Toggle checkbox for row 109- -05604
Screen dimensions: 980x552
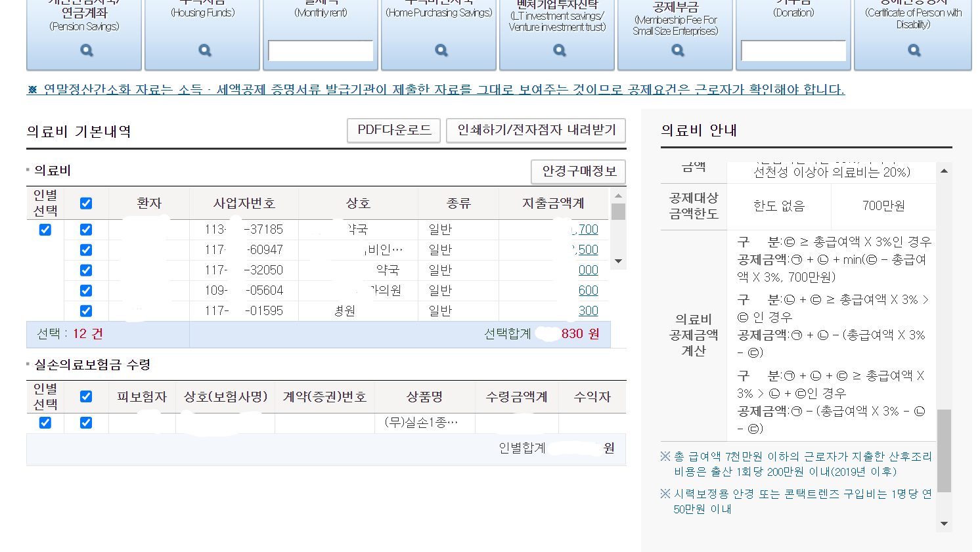pos(86,291)
